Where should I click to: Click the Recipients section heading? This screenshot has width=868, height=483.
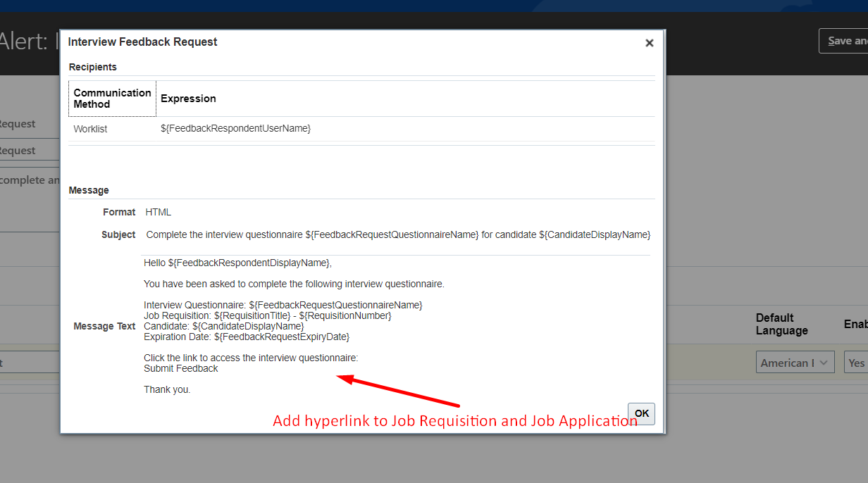[x=92, y=67]
